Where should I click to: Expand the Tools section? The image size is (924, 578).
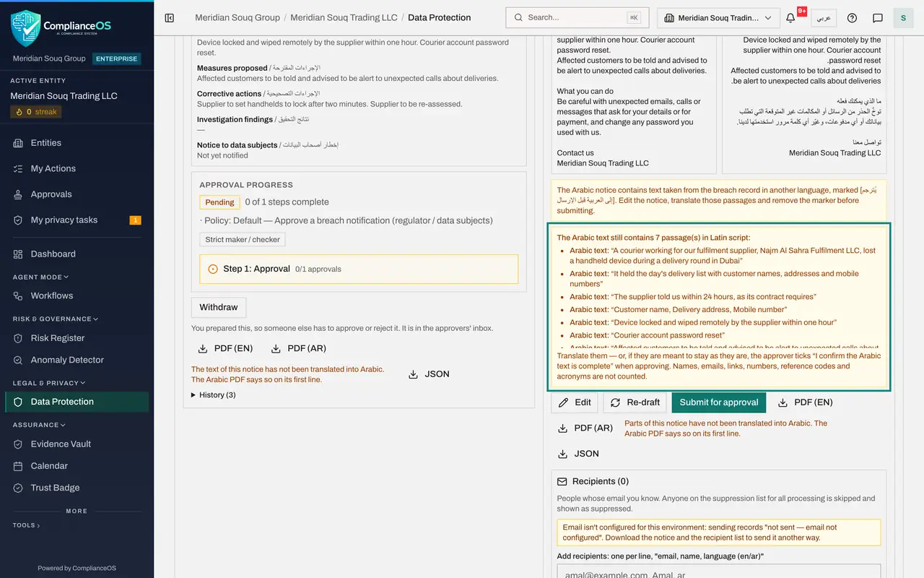[x=26, y=525]
